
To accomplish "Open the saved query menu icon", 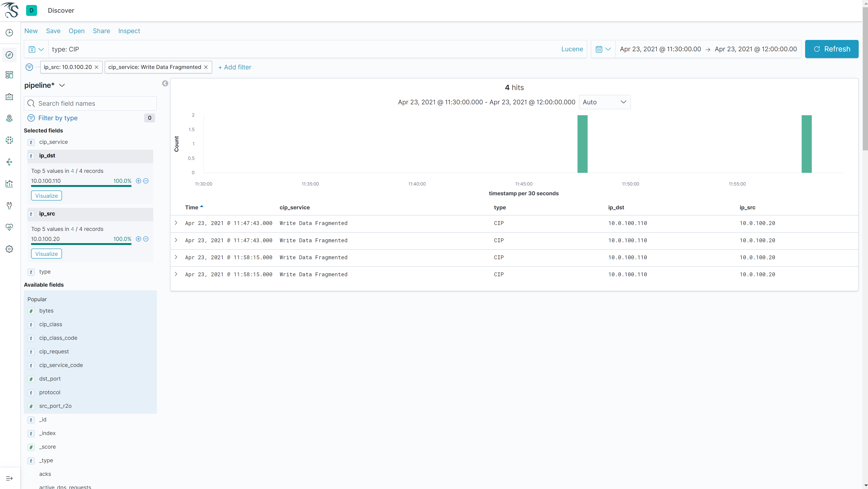I will pos(36,49).
